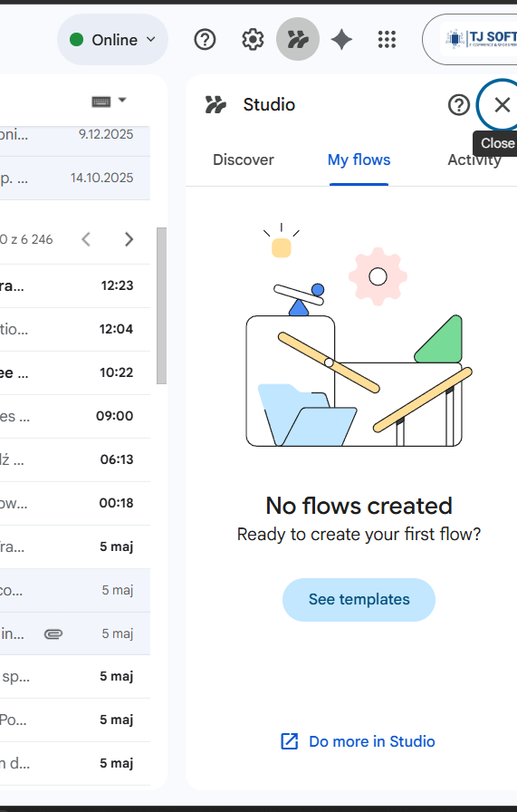
Task: Switch to the Activity tab
Action: (474, 160)
